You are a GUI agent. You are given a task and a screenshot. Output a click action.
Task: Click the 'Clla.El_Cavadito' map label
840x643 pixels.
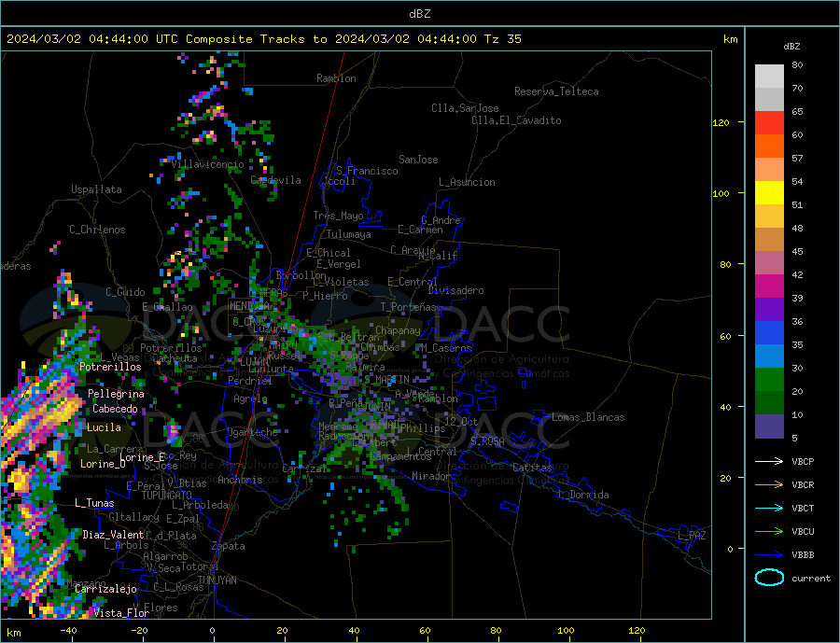pos(516,120)
